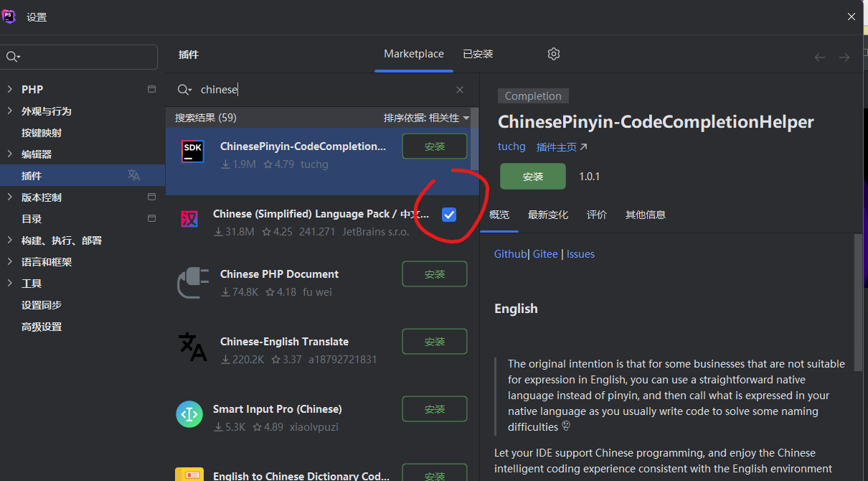Select Smart Input Pro (Chinese) title

278,408
